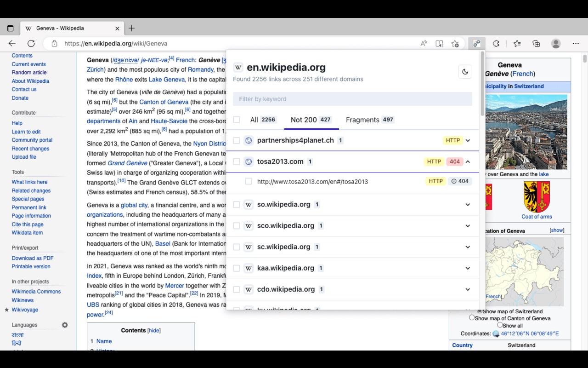
Task: Select Show map of Switzerland radio
Action: click(x=480, y=311)
